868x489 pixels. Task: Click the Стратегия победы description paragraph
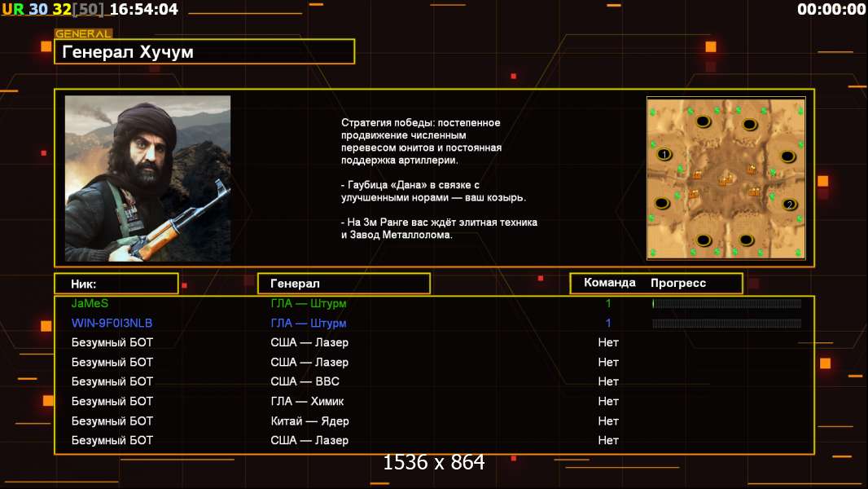(421, 141)
